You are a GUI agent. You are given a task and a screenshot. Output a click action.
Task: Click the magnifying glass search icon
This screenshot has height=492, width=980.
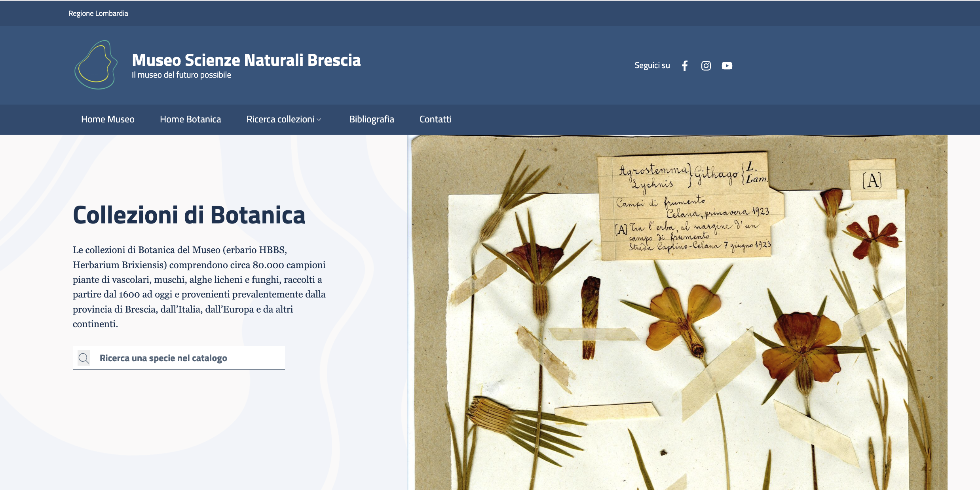click(x=84, y=358)
